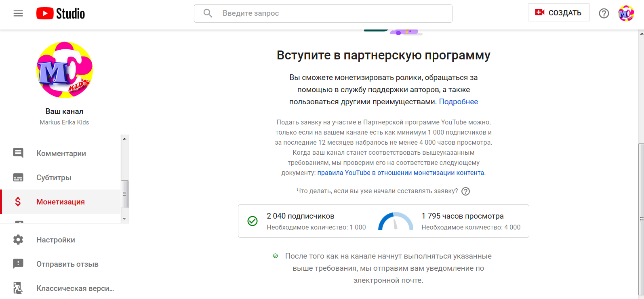Click the sidebar scrollbar thumb
This screenshot has width=644, height=299.
(x=124, y=194)
